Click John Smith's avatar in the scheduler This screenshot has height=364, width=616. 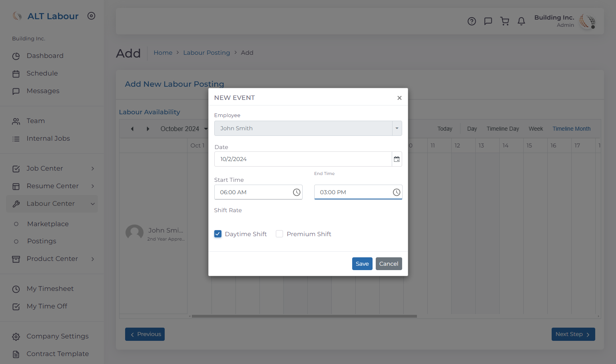[134, 233]
